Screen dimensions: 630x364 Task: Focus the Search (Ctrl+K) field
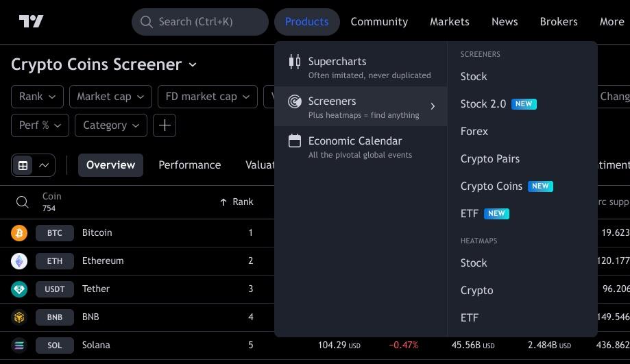200,22
